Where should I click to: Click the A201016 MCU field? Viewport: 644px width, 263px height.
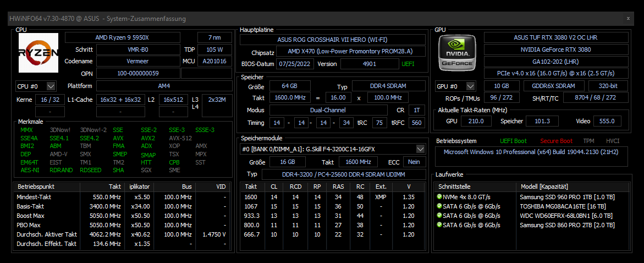[x=215, y=61]
